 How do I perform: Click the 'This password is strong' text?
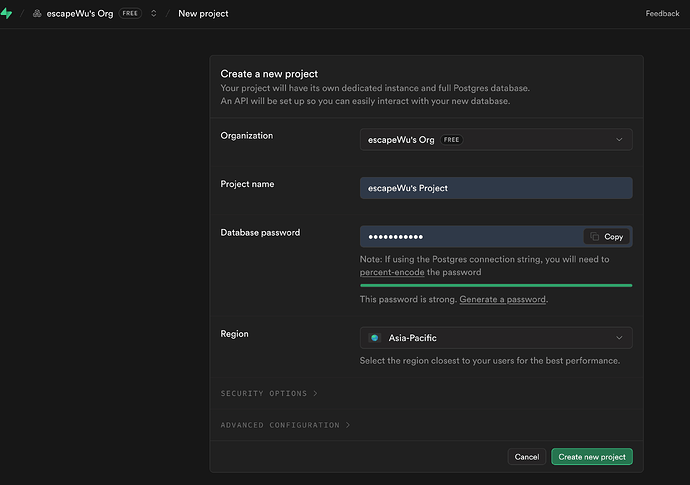(408, 299)
